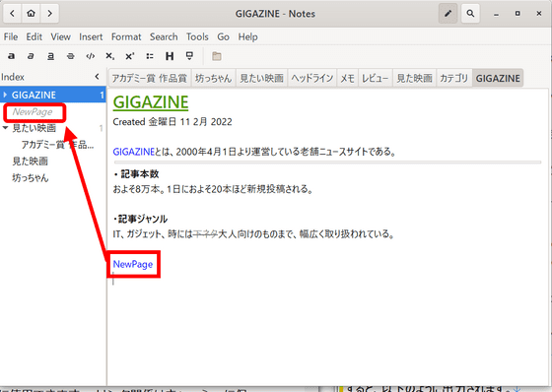Click the green GIGAZINE page heading
The height and width of the screenshot is (392, 552).
(x=151, y=102)
